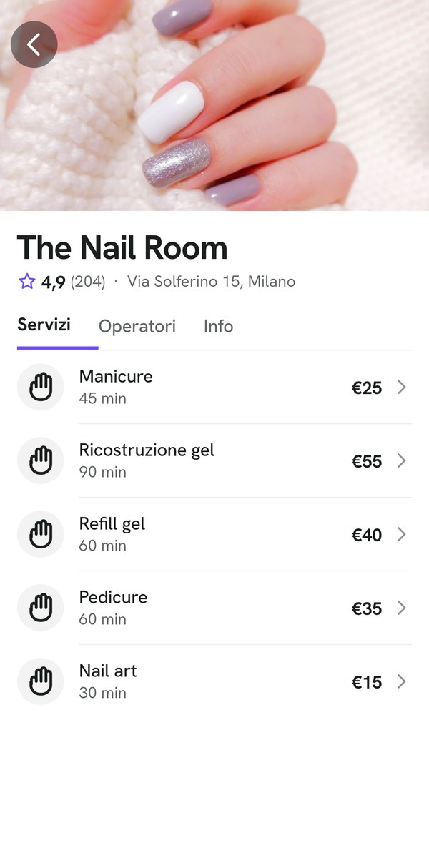Tap the Ricostruzione gel hand icon
The width and height of the screenshot is (429, 868).
click(x=41, y=460)
